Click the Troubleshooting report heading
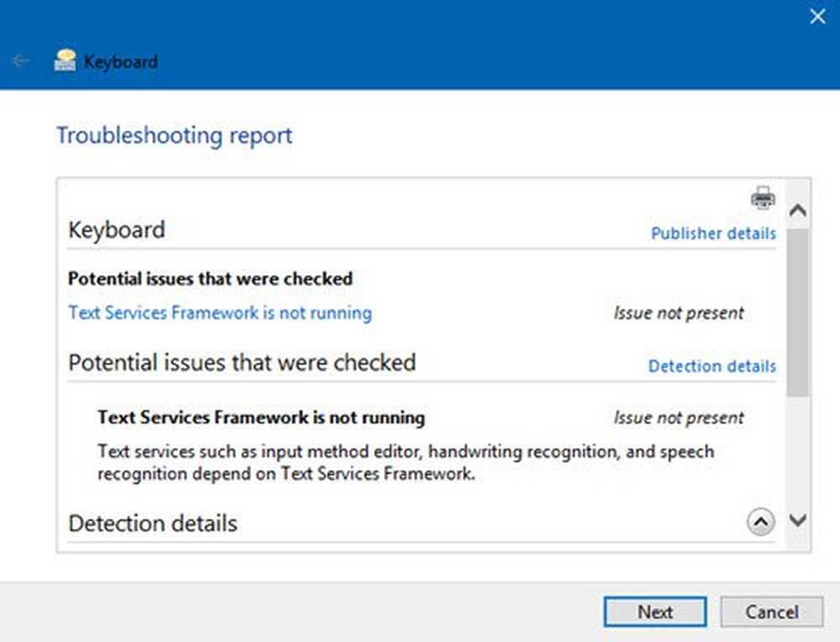 pos(174,135)
